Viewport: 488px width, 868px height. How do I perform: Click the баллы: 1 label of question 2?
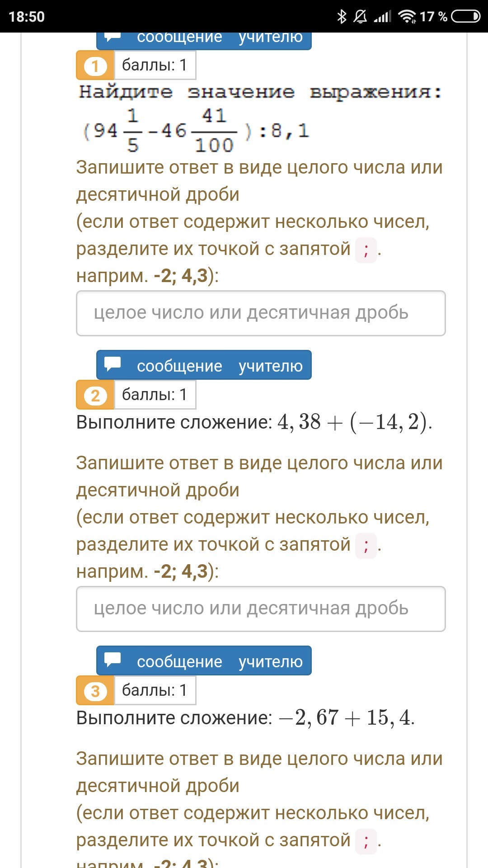[155, 395]
